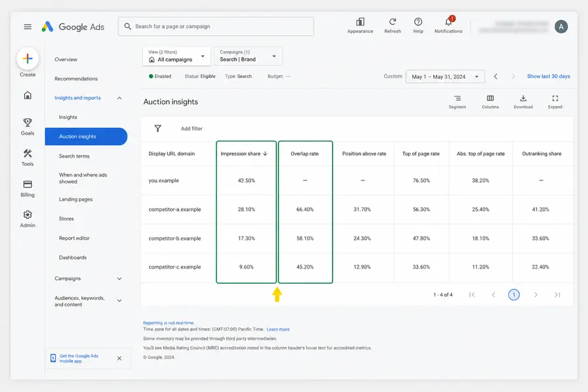Select Auction insights menu item
Screen dimensions: 588x392
pos(86,137)
